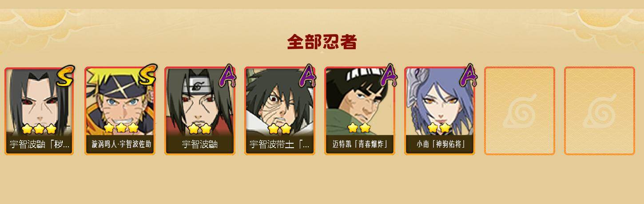Click the 漩涡鸣人·宇智波佐助 name label
Viewport: 644px width, 204px height.
pyautogui.click(x=121, y=144)
